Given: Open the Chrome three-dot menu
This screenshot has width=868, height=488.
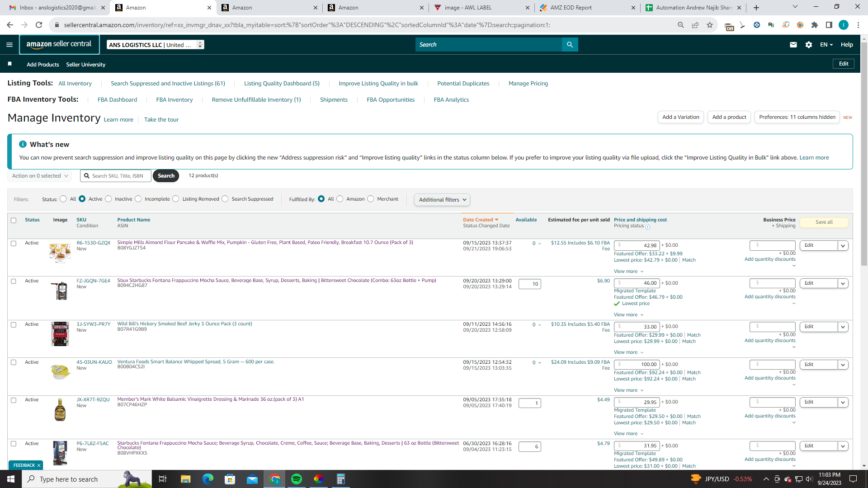Looking at the screenshot, I should coord(858,25).
